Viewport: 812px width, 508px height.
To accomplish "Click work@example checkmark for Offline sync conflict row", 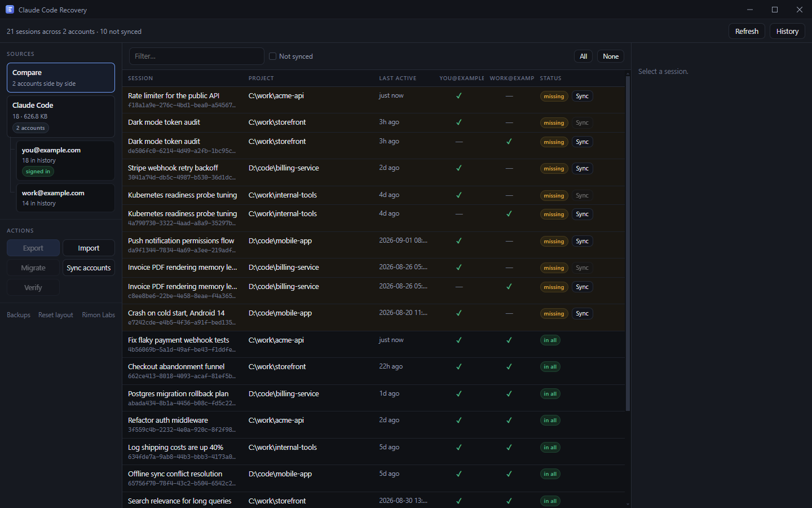I will click(x=509, y=474).
